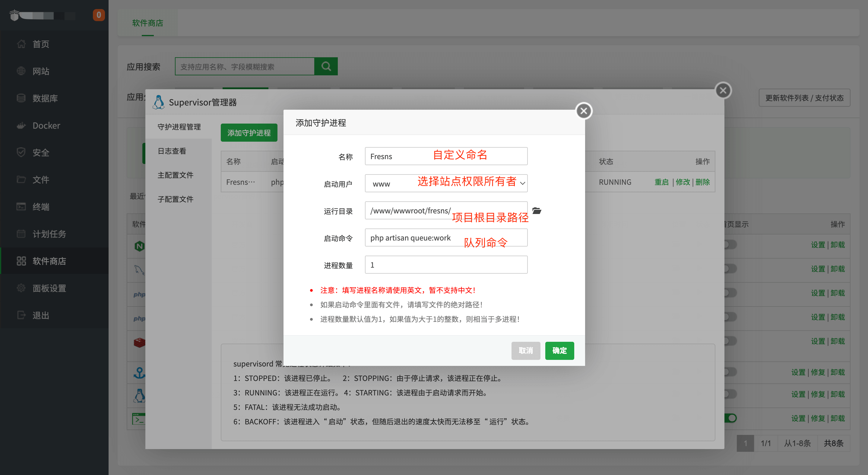Click the anchor app icon in list
This screenshot has width=868, height=475.
click(139, 373)
